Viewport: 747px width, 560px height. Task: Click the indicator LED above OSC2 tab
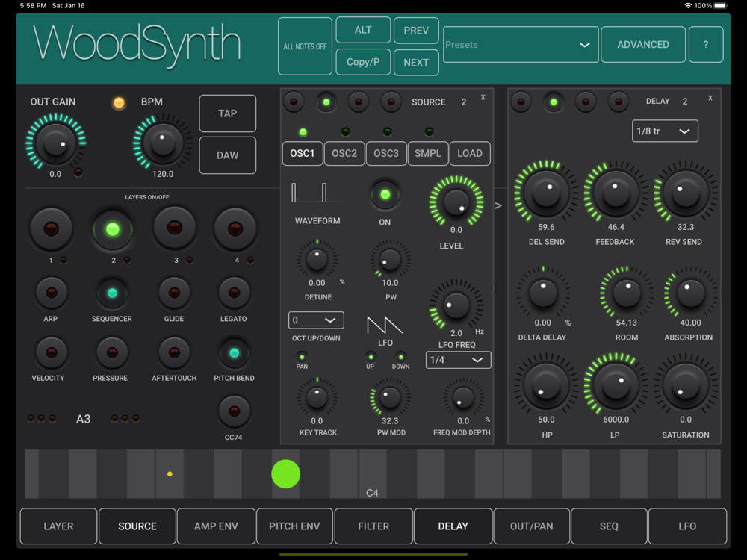pyautogui.click(x=345, y=131)
